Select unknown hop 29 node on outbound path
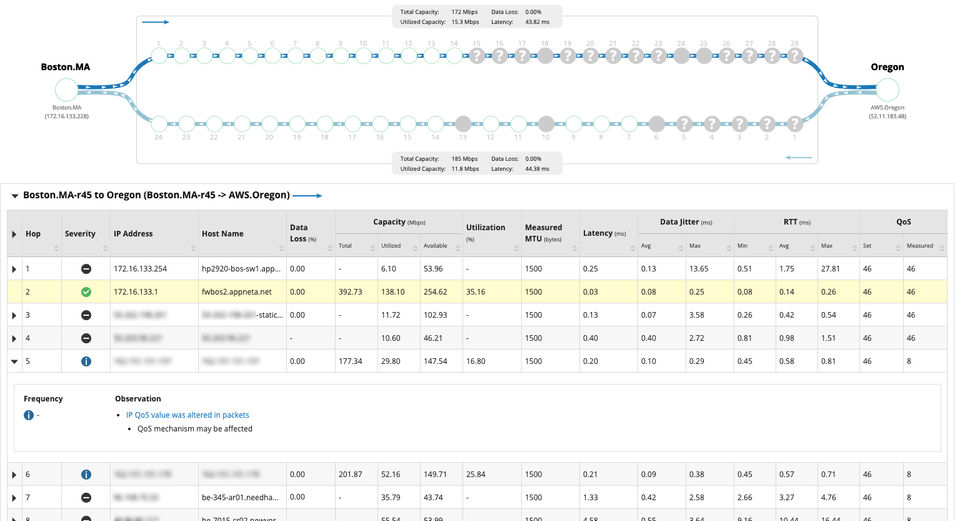960x521 pixels. pos(795,56)
